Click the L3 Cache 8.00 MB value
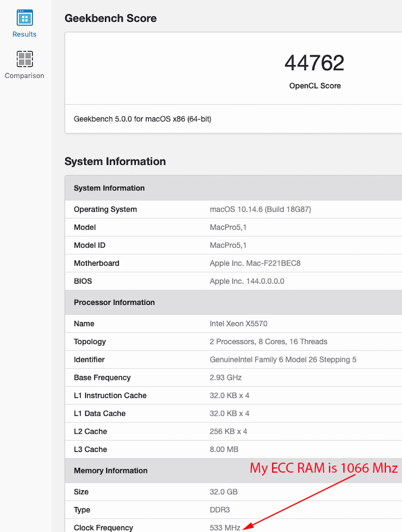The height and width of the screenshot is (532, 402). [x=225, y=449]
